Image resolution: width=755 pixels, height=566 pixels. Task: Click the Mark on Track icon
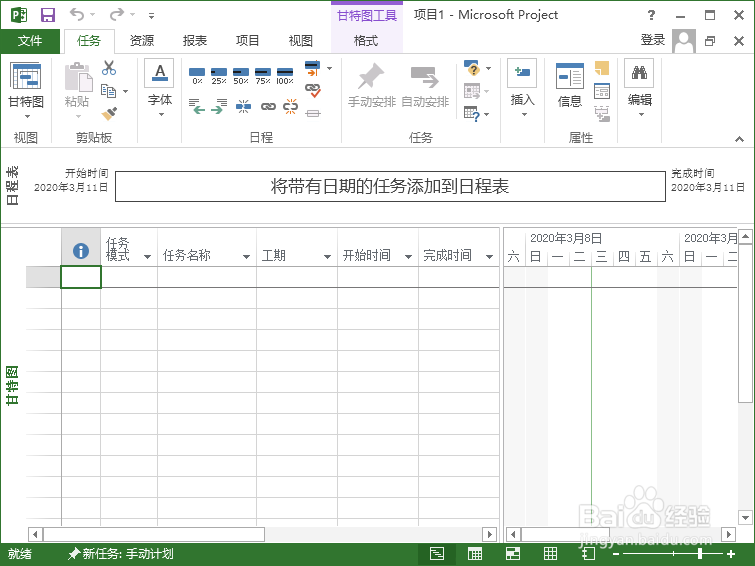click(x=312, y=68)
